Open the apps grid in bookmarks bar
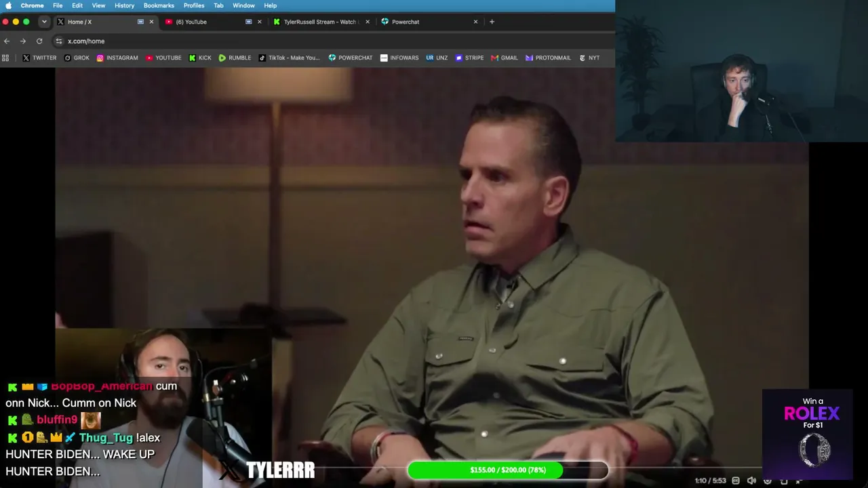This screenshot has width=868, height=488. point(5,58)
